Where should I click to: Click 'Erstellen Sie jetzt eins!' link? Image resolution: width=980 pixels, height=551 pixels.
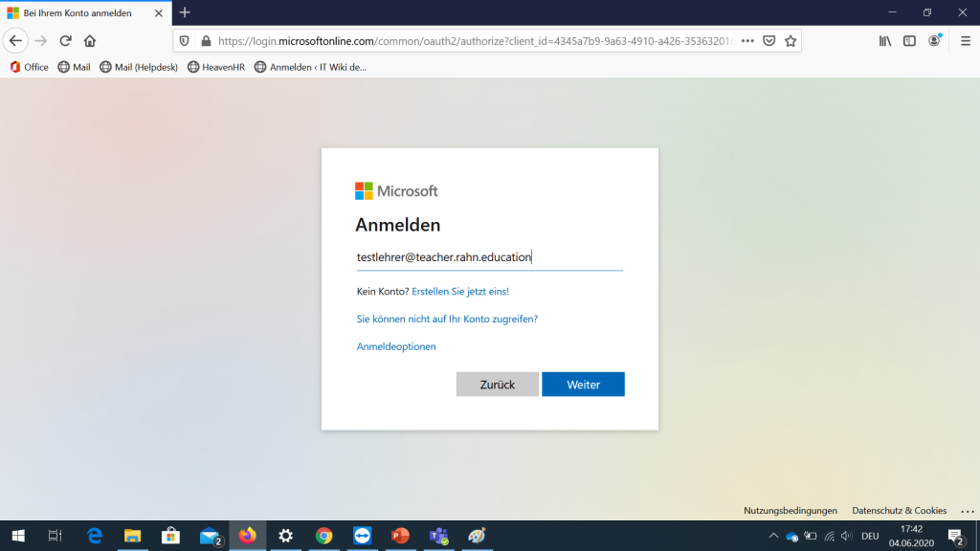[x=460, y=291]
